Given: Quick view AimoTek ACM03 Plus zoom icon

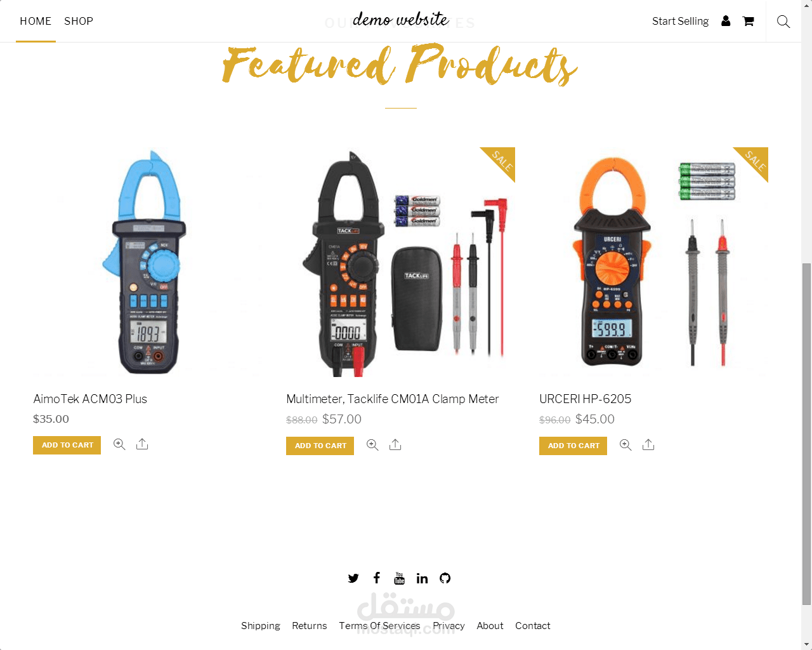Looking at the screenshot, I should 119,444.
